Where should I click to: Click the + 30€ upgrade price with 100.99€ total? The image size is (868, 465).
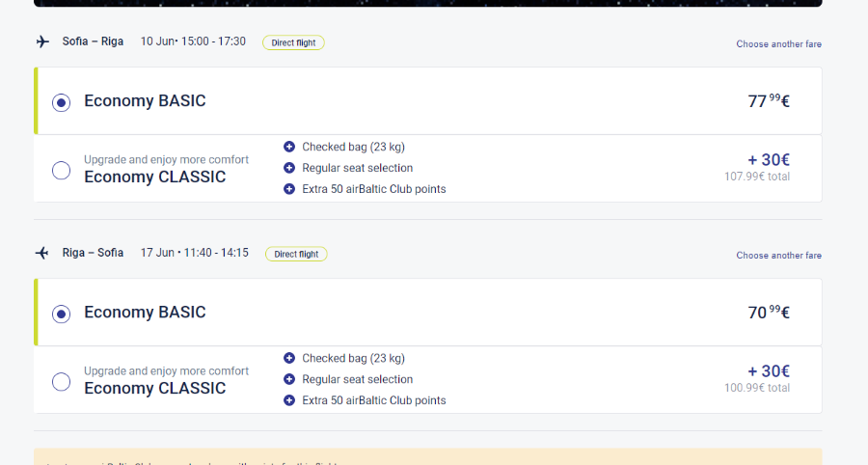(769, 371)
